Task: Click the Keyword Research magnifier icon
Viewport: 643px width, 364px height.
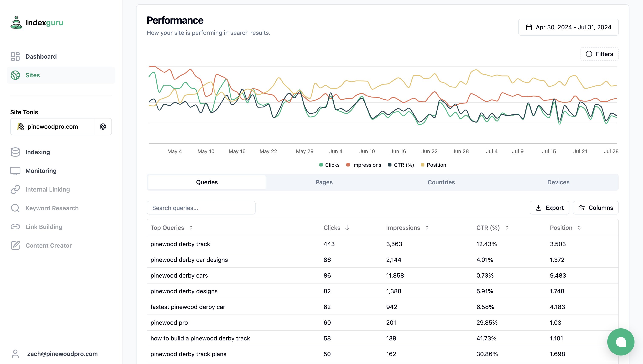Action: (x=15, y=208)
